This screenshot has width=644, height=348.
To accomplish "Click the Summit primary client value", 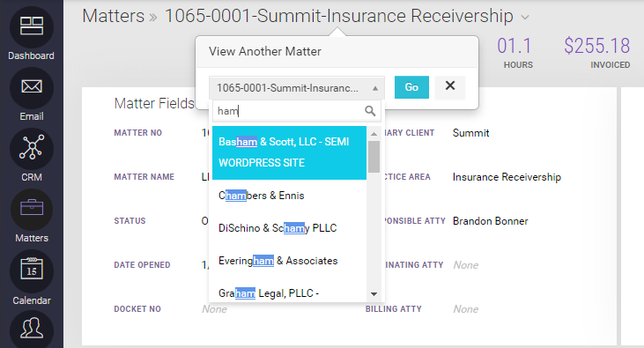I will [470, 133].
